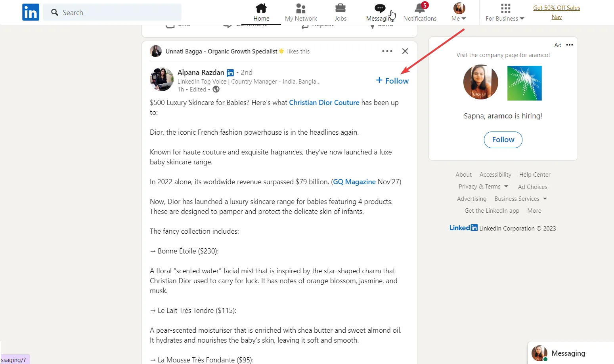
Task: Click the LinkedIn footer logo
Action: pyautogui.click(x=463, y=228)
